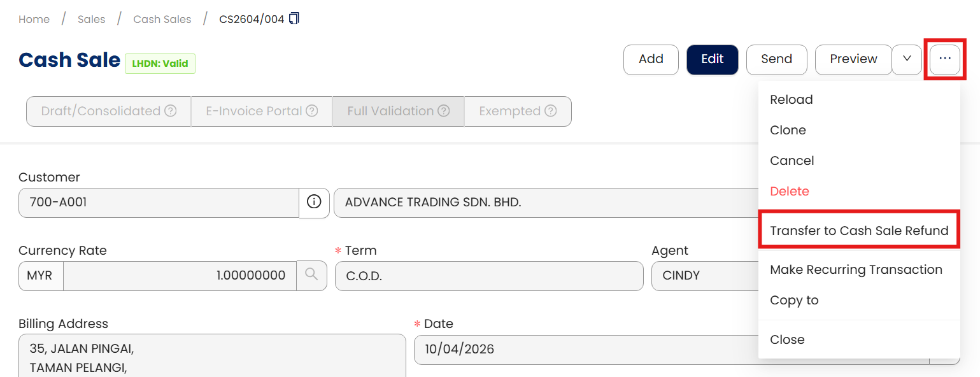This screenshot has width=980, height=377.
Task: Click the Full Validation help icon
Action: pos(443,111)
